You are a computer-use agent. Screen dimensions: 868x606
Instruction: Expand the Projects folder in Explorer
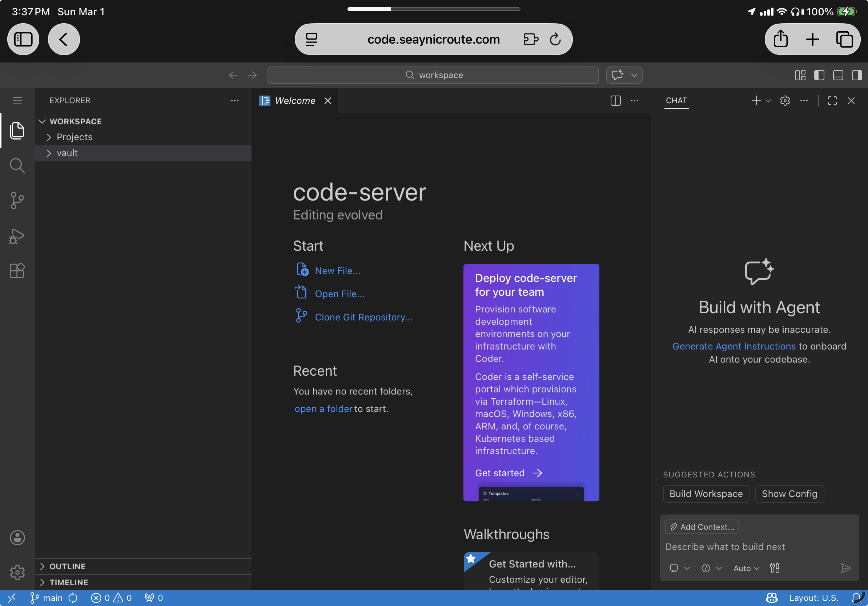point(74,137)
